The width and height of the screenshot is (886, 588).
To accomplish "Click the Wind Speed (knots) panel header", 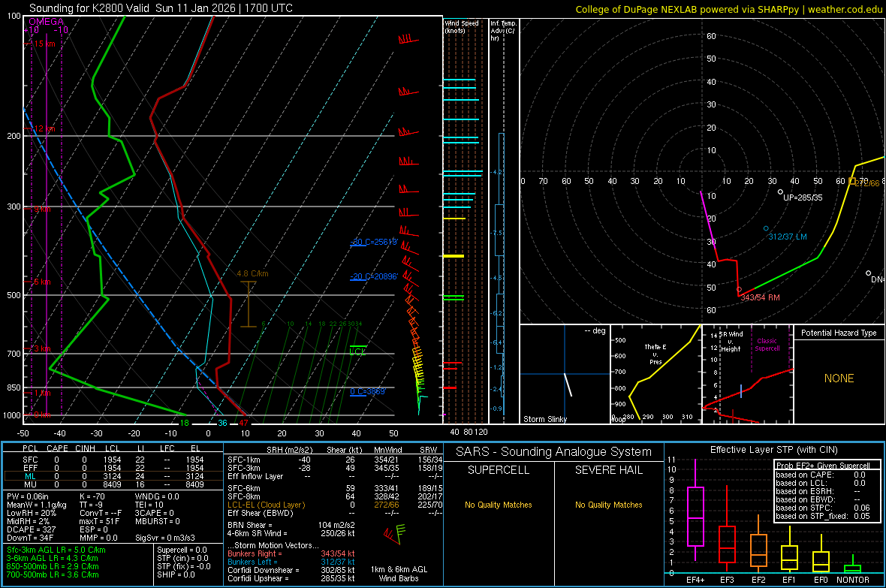I will [463, 26].
